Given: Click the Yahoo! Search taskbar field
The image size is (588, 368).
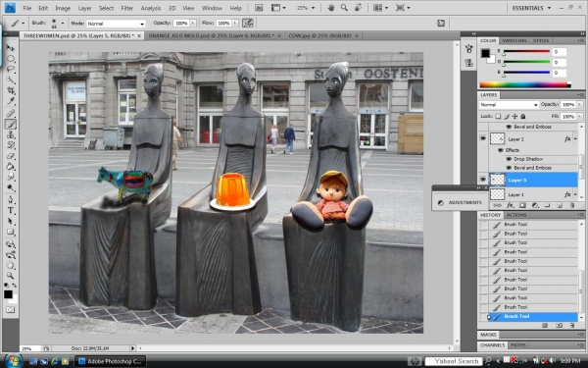Looking at the screenshot, I should (455, 361).
